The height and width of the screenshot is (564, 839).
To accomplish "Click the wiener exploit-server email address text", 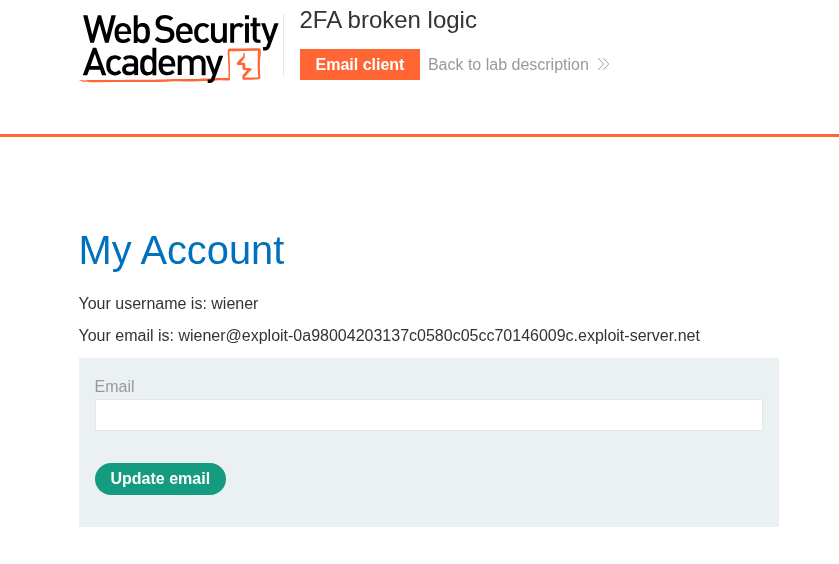I will tap(438, 336).
